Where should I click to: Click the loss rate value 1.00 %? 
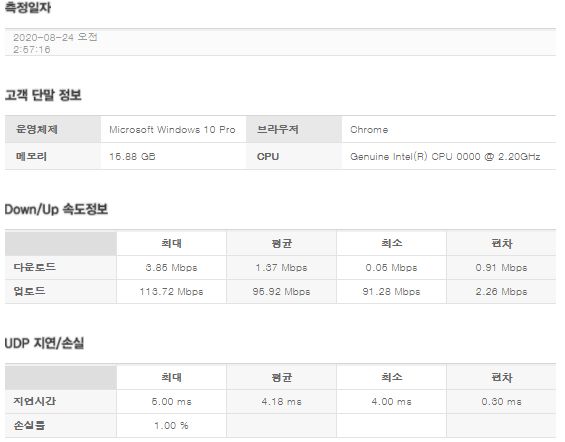172,425
